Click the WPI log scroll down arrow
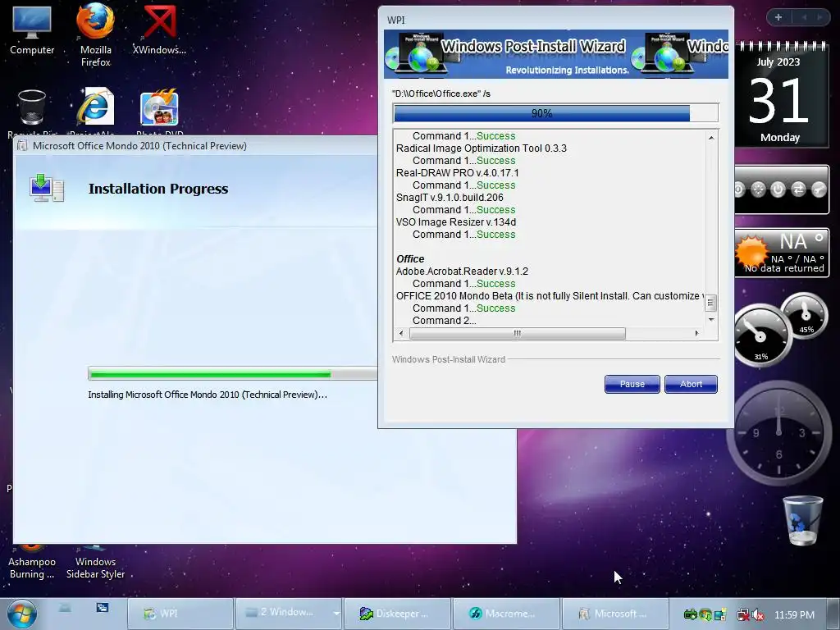Screen dimensions: 840x630 click(711, 319)
